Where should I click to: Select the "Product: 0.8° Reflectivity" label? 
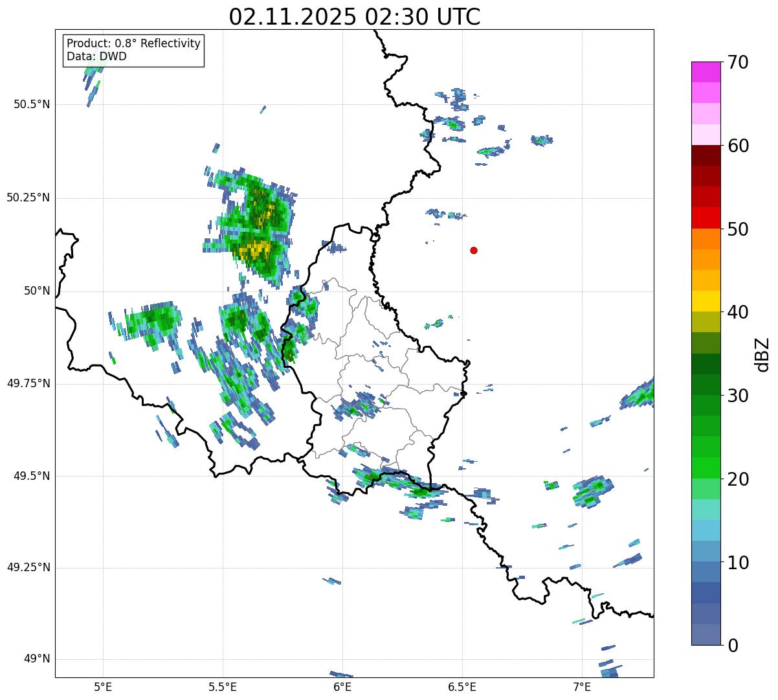[134, 43]
